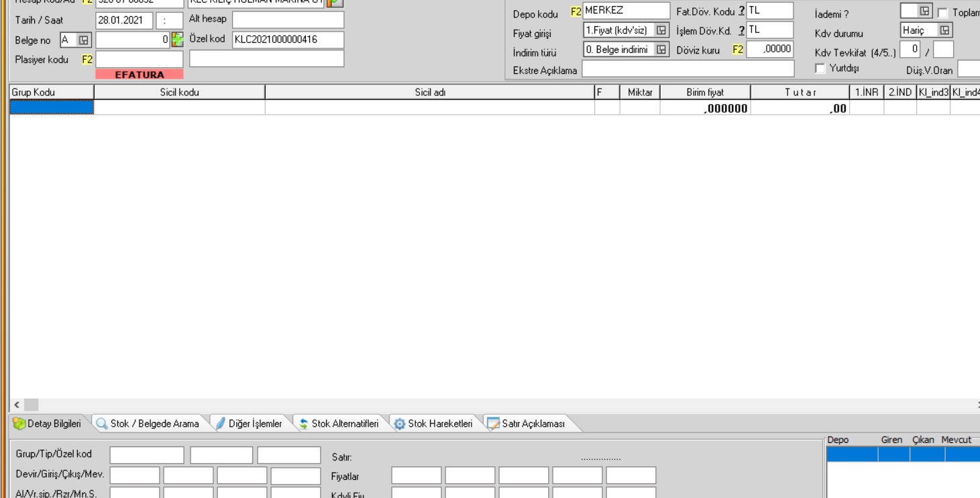
Task: Open the Kdv durumu dropdown
Action: [x=944, y=30]
